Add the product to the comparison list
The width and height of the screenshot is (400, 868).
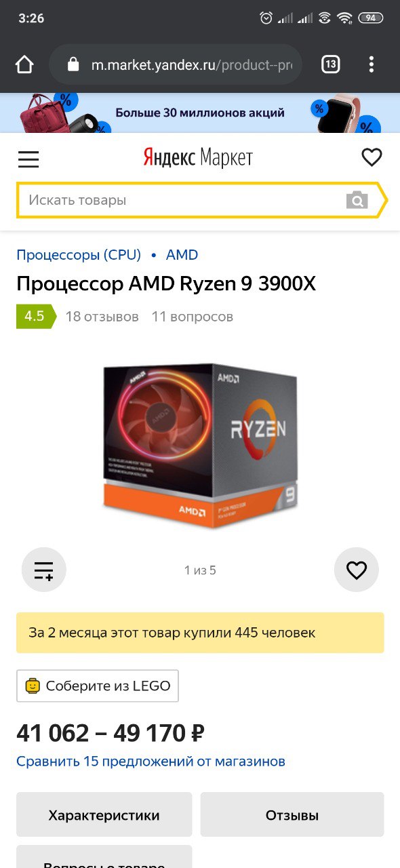[x=44, y=570]
